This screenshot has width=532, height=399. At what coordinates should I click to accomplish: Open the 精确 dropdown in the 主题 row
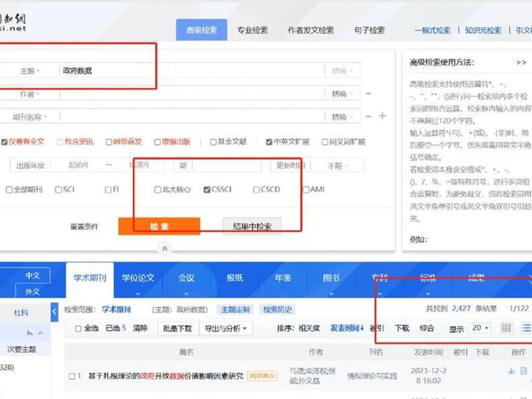[x=342, y=70]
